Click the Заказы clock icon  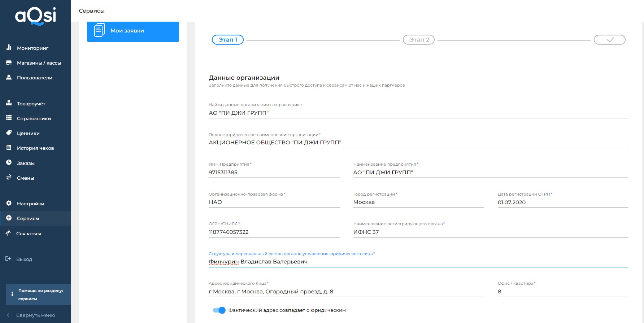(9, 163)
